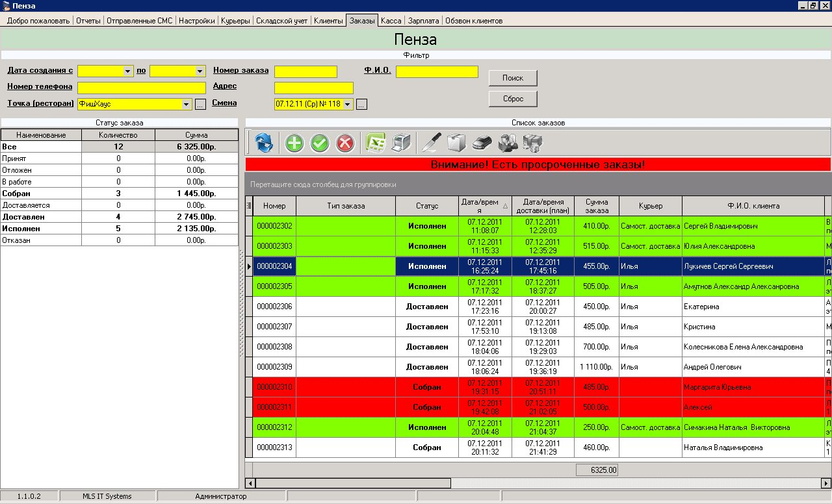Viewport: 832px width, 504px height.
Task: Export orders list to Excel
Action: [x=376, y=143]
